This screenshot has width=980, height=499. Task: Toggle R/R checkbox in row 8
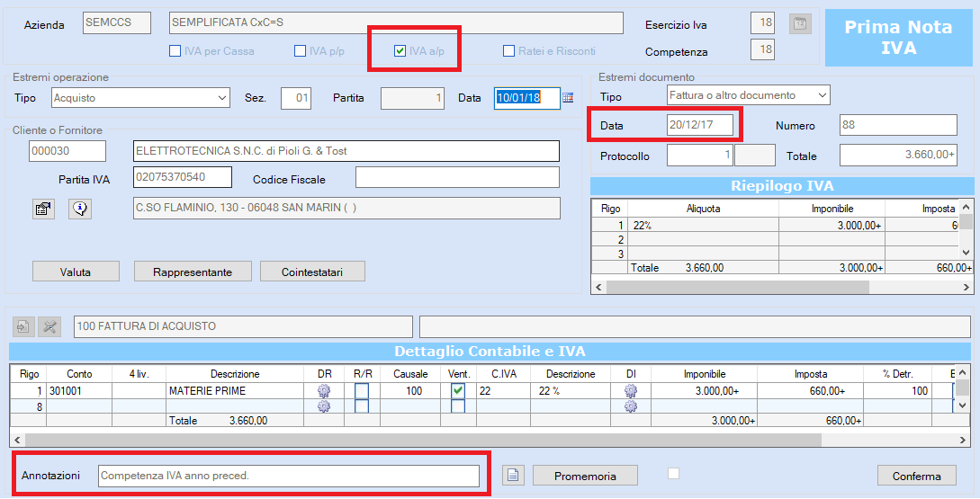click(x=362, y=406)
